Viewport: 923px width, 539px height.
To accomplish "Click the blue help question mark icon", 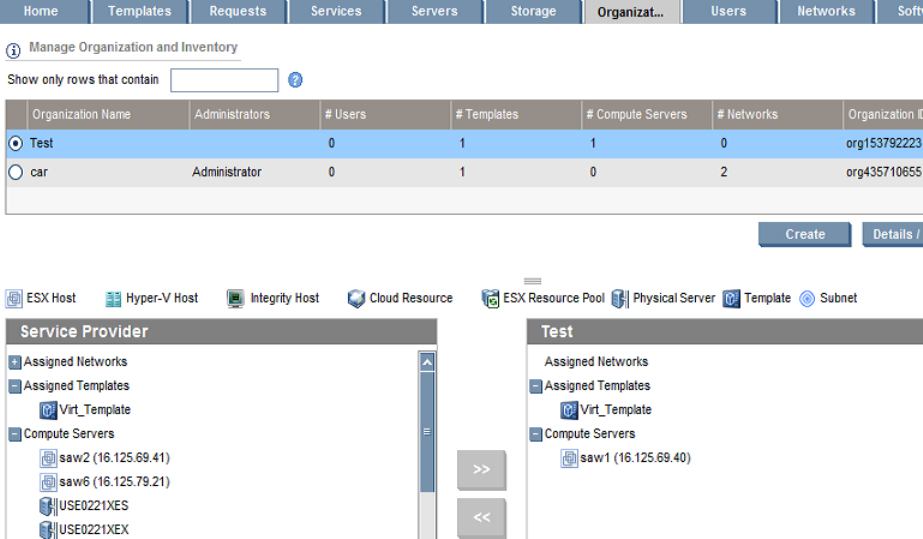I will tap(295, 80).
